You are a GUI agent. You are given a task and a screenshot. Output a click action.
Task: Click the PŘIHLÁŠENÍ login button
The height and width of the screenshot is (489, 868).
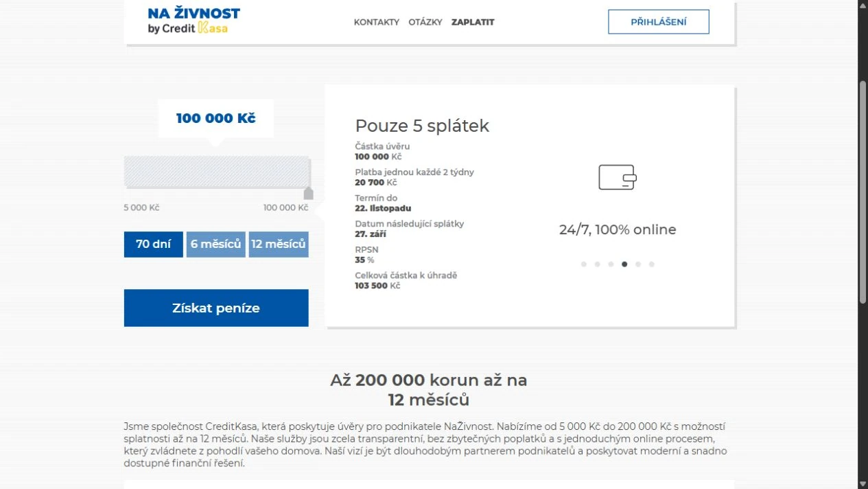coord(659,22)
